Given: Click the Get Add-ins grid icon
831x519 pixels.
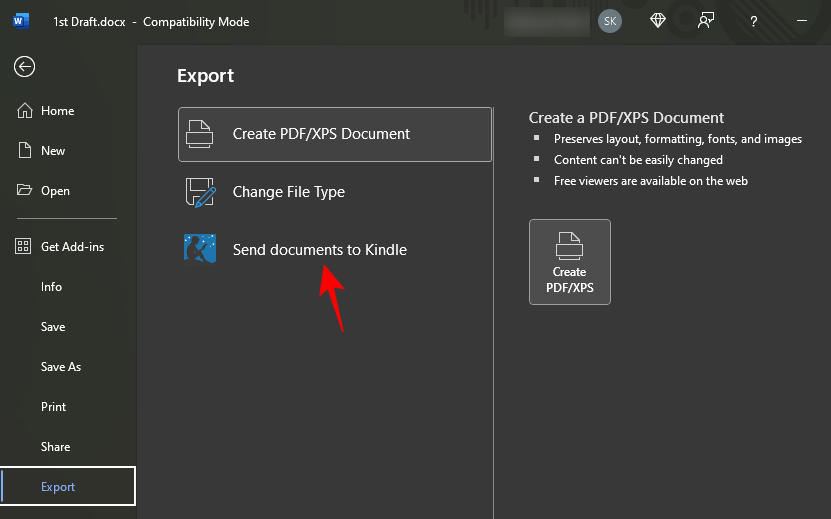Looking at the screenshot, I should pos(23,246).
